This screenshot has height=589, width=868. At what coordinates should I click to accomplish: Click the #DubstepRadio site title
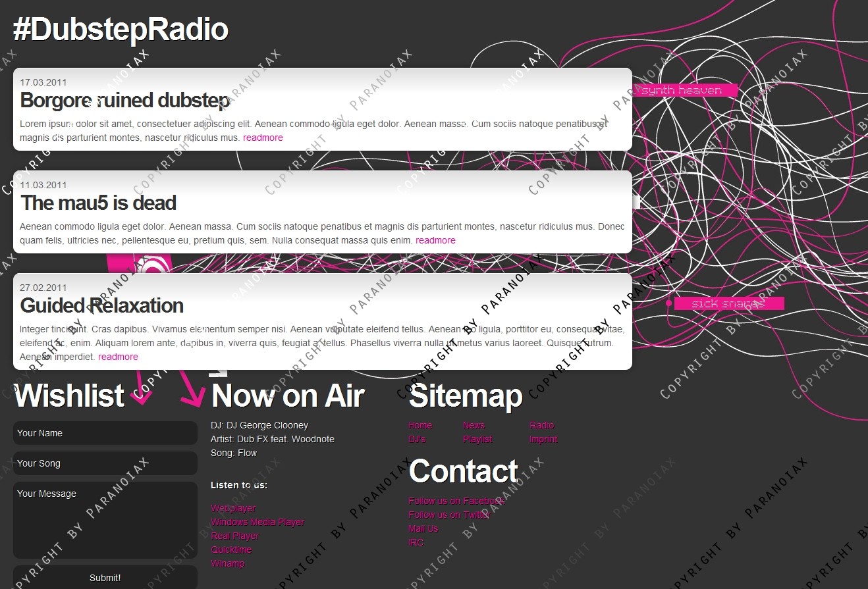(121, 30)
